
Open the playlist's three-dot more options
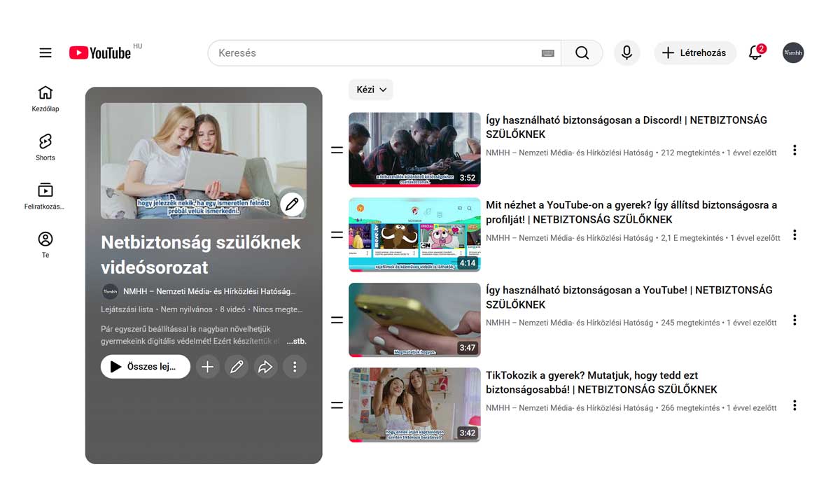[295, 367]
